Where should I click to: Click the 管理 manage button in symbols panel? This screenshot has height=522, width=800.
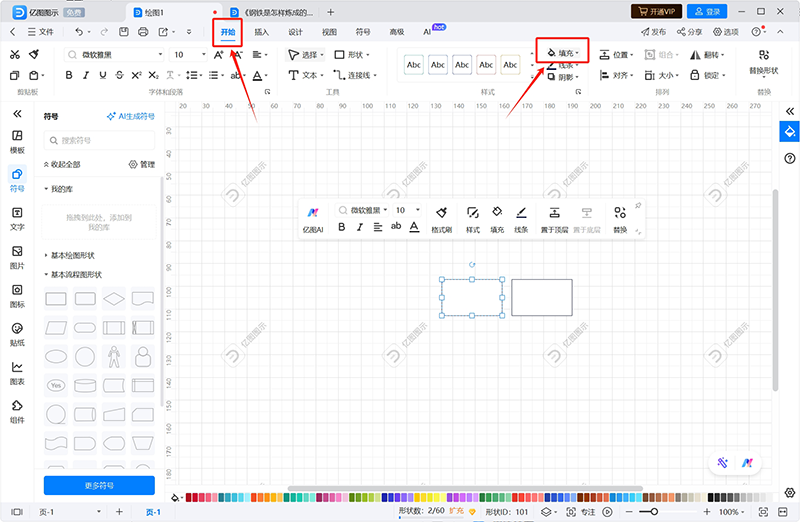(141, 164)
